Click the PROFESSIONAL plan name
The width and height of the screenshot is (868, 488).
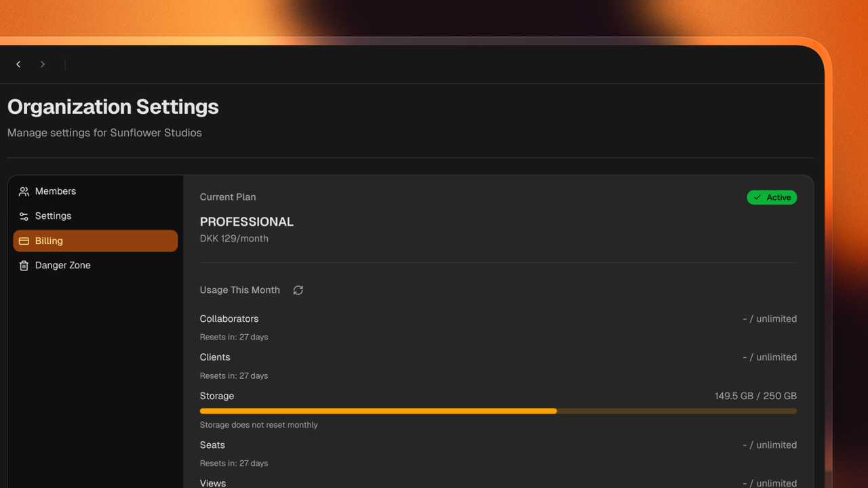click(246, 222)
